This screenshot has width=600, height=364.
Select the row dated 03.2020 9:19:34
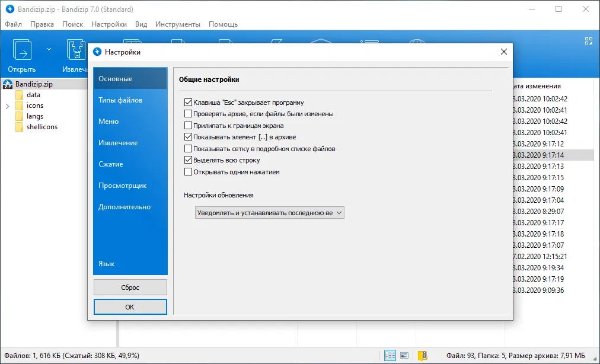click(553, 267)
